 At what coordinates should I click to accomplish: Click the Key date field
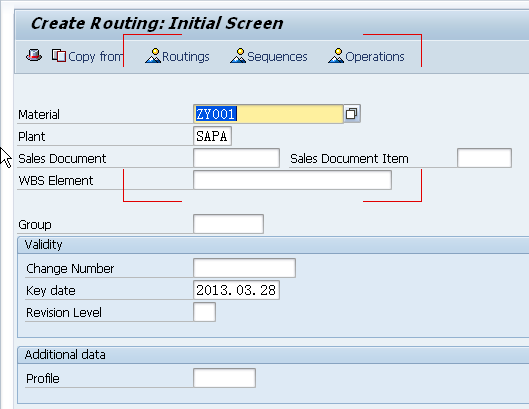(x=236, y=290)
